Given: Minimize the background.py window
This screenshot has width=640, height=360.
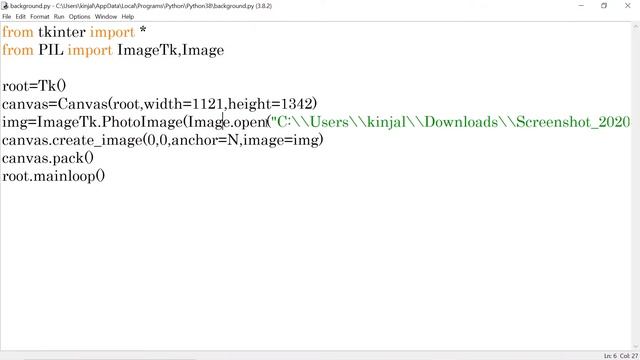Looking at the screenshot, I should [x=581, y=6].
